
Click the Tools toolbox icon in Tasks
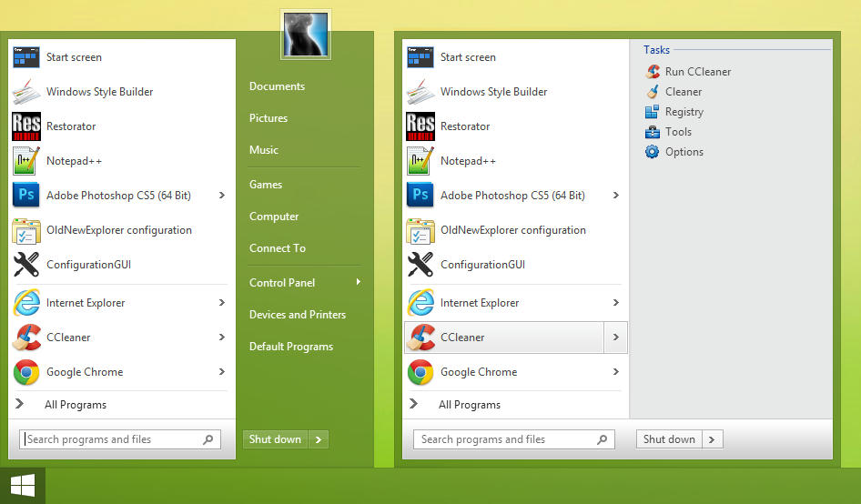653,132
